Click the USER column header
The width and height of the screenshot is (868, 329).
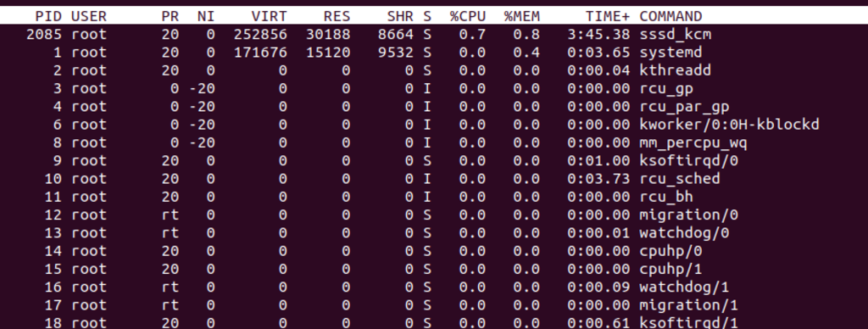[x=88, y=17]
